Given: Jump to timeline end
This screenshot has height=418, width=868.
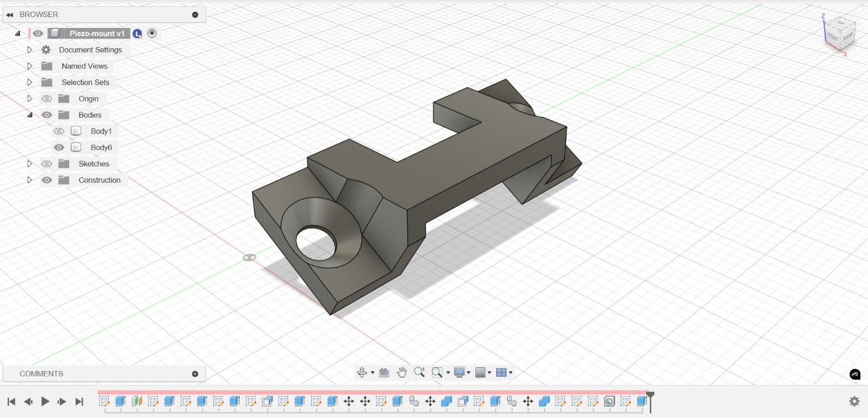Looking at the screenshot, I should tap(79, 401).
